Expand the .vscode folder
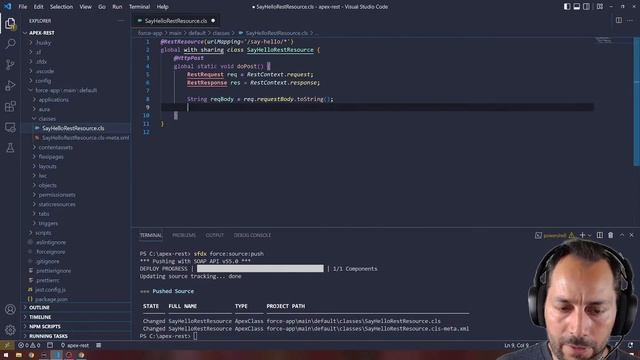The width and height of the screenshot is (640, 360). click(x=44, y=71)
